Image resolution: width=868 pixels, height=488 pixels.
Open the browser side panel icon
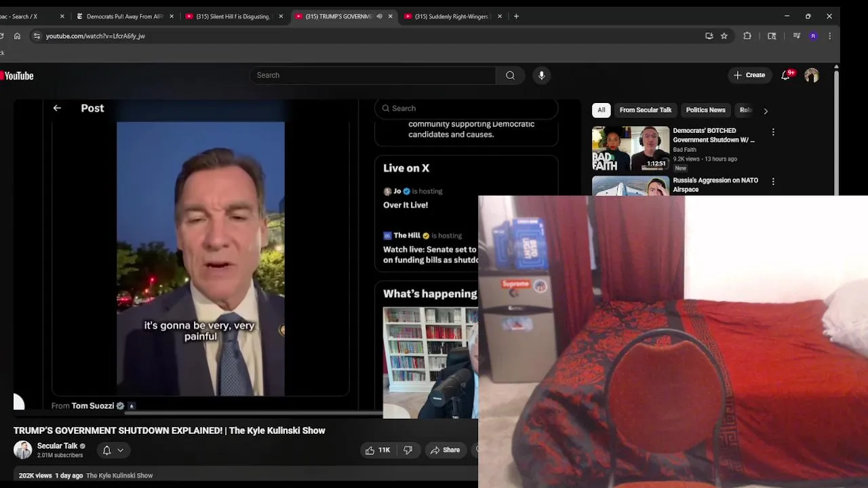tap(772, 36)
